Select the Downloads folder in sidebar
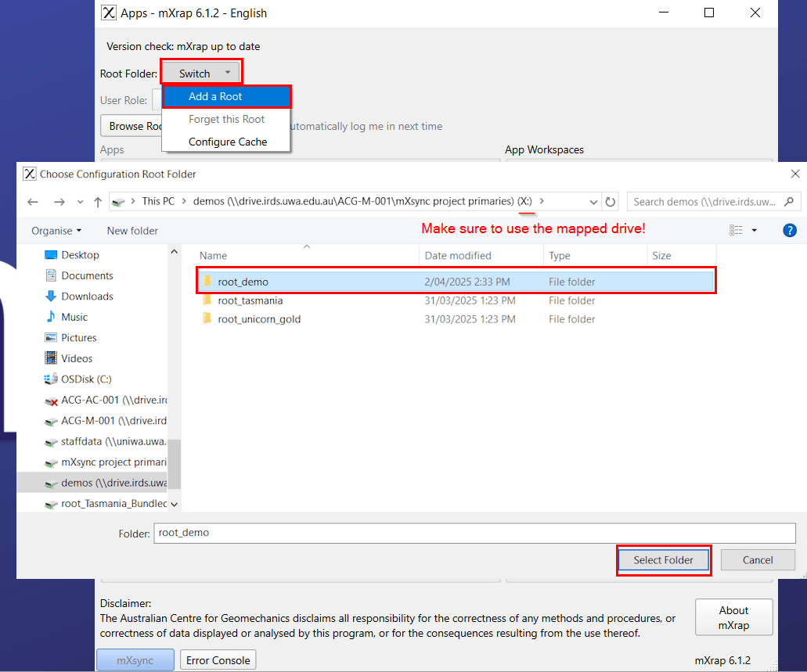Image resolution: width=807 pixels, height=672 pixels. [87, 296]
